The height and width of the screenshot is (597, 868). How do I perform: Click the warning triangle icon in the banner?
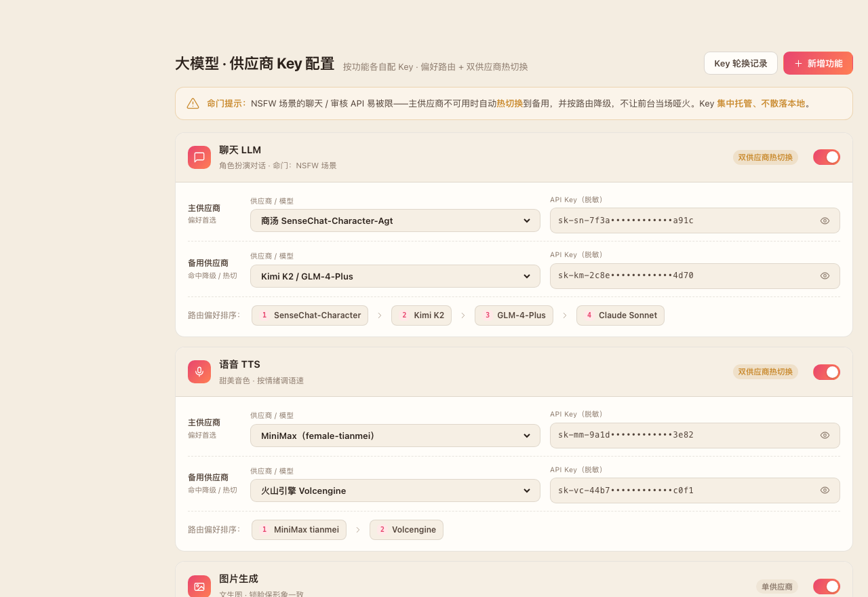pyautogui.click(x=193, y=103)
